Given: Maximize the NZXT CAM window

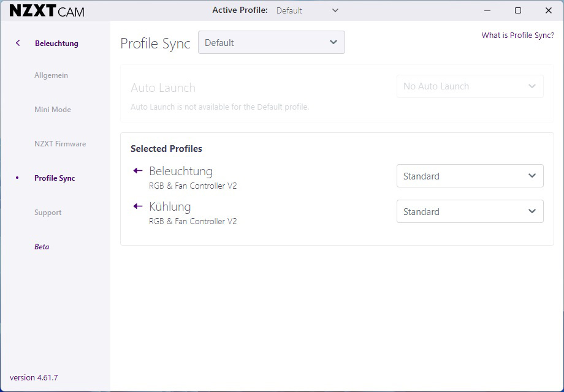Looking at the screenshot, I should click(x=518, y=10).
